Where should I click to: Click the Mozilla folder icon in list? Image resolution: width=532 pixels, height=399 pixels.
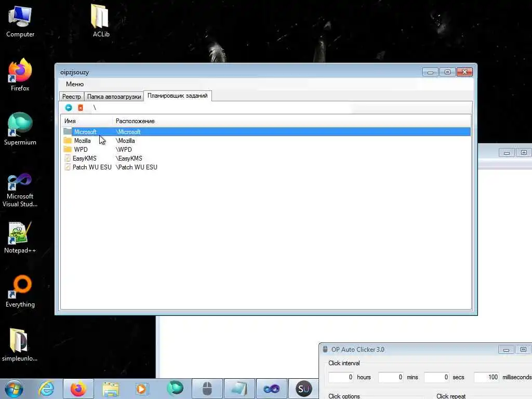[x=68, y=140]
